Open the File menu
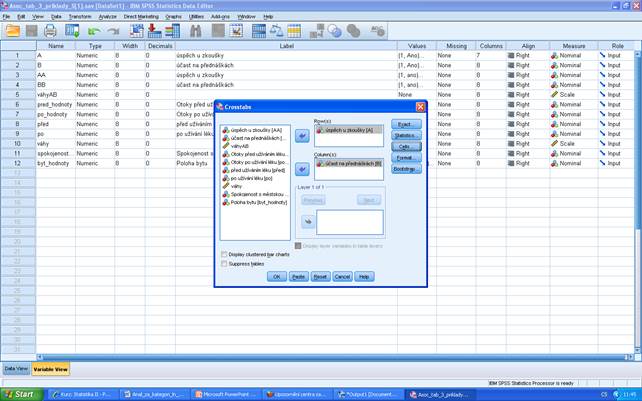The height and width of the screenshot is (401, 642). pyautogui.click(x=6, y=17)
